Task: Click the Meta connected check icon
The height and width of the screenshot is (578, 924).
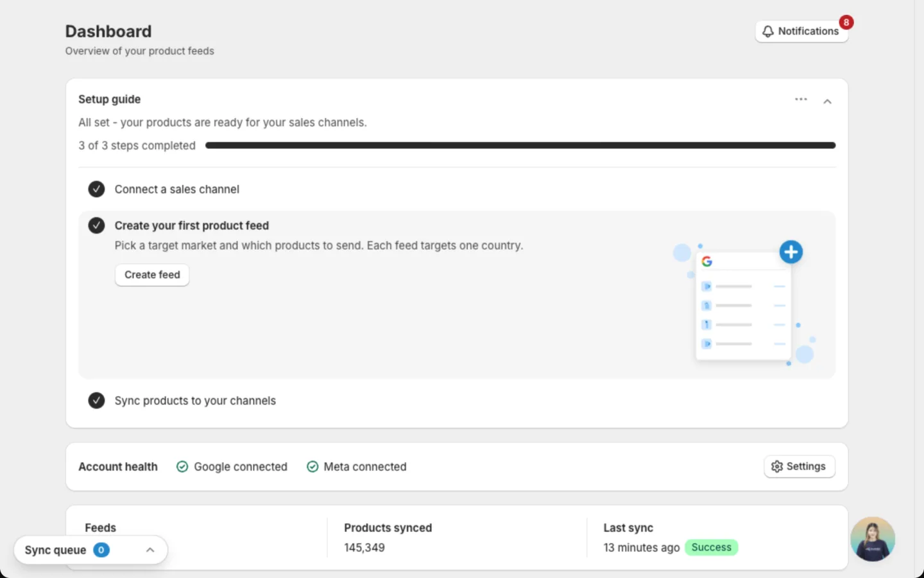Action: click(x=312, y=467)
